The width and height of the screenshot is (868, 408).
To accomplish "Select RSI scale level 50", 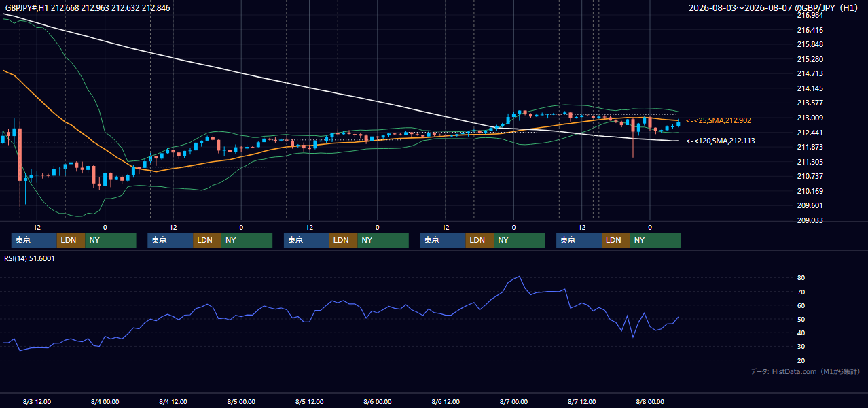I will tap(801, 319).
